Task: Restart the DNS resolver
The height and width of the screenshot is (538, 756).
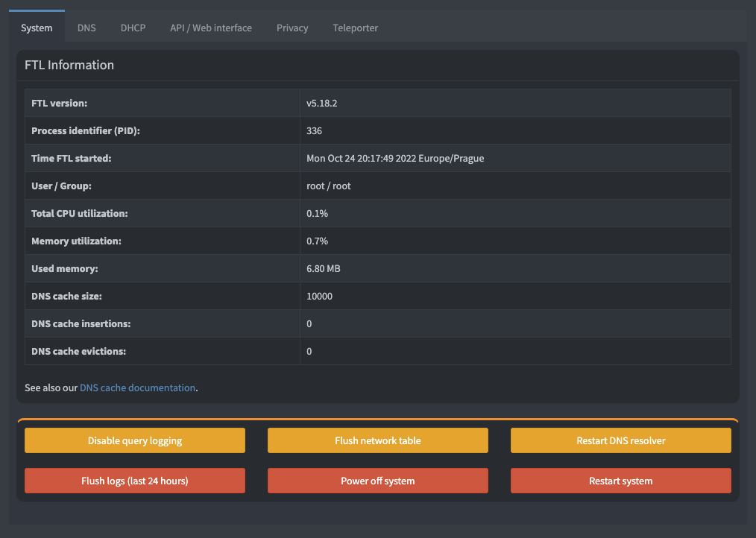Action: (620, 440)
